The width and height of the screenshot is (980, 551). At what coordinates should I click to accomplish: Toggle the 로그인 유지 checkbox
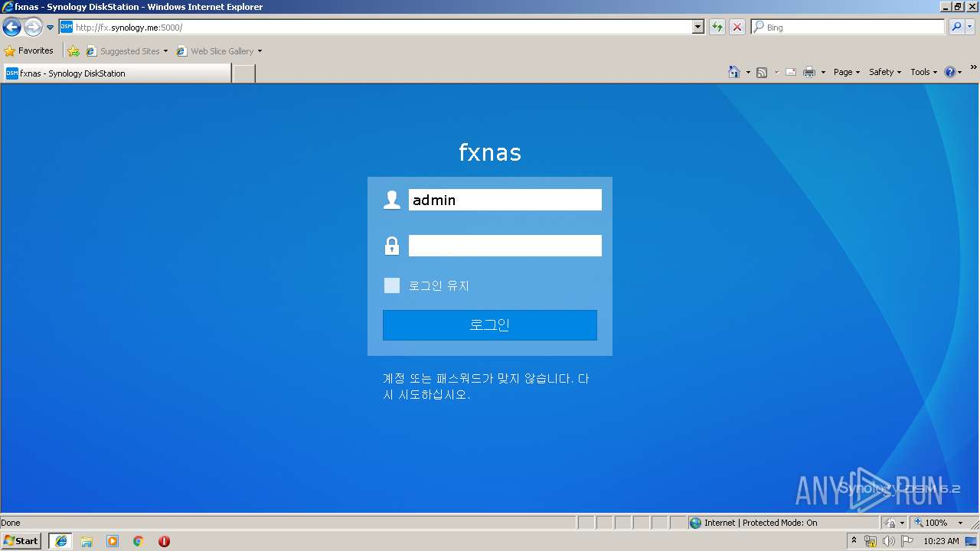(392, 285)
